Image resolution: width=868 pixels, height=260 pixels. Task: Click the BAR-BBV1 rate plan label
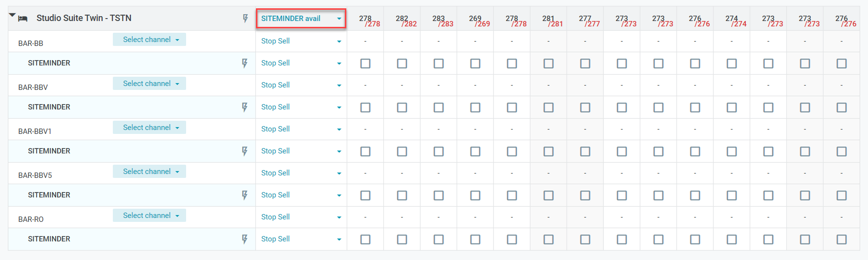[x=35, y=131]
